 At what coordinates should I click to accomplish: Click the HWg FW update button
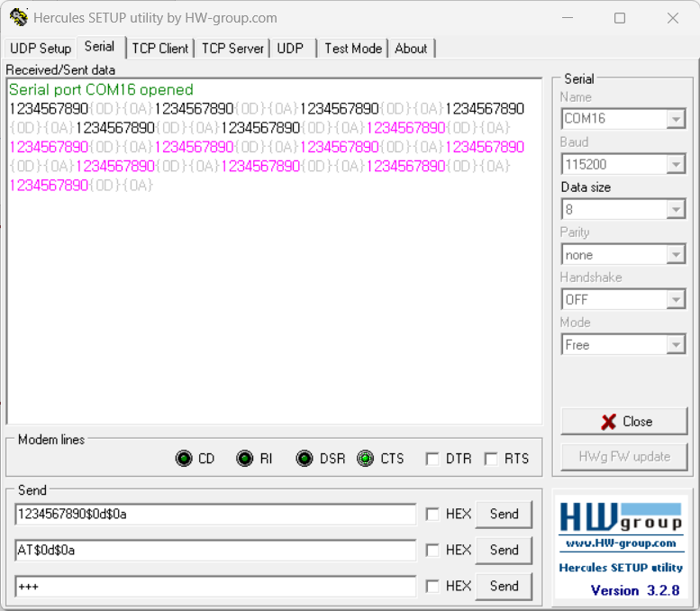coord(624,457)
